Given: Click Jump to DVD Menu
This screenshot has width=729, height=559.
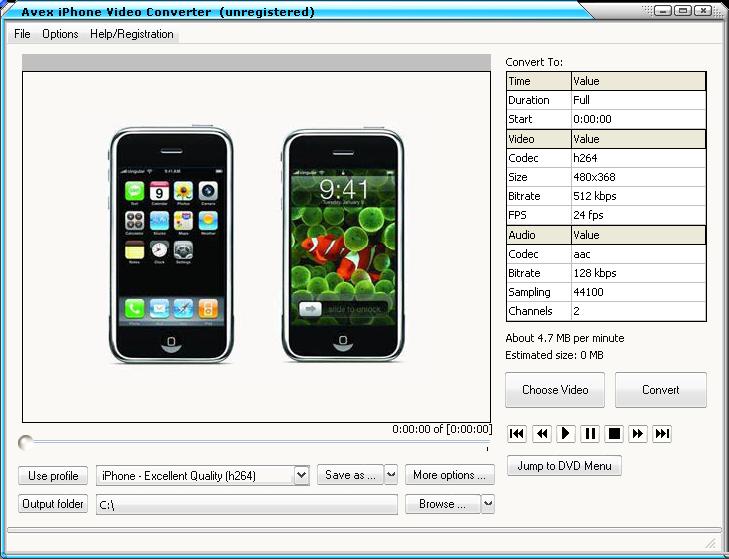Looking at the screenshot, I should click(564, 466).
